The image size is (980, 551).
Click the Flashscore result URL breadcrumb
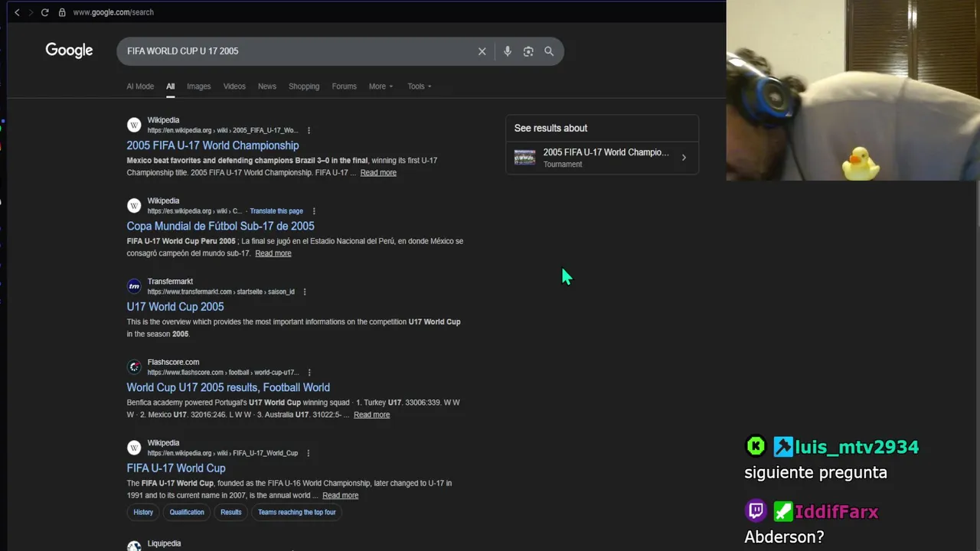(223, 373)
